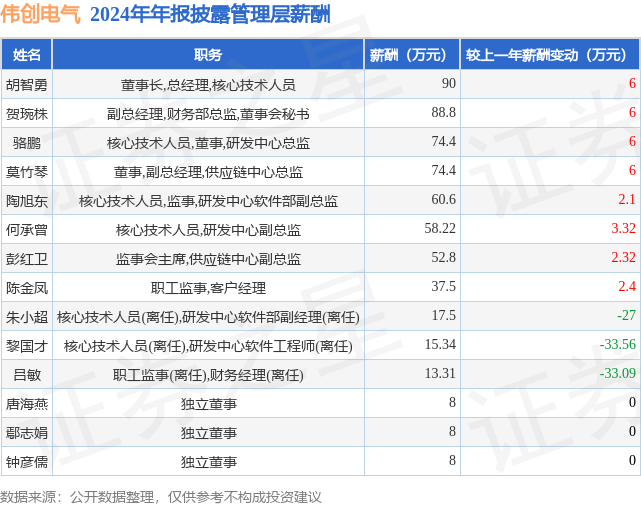Select the name 何承曾
The width and height of the screenshot is (641, 506).
pos(27,230)
